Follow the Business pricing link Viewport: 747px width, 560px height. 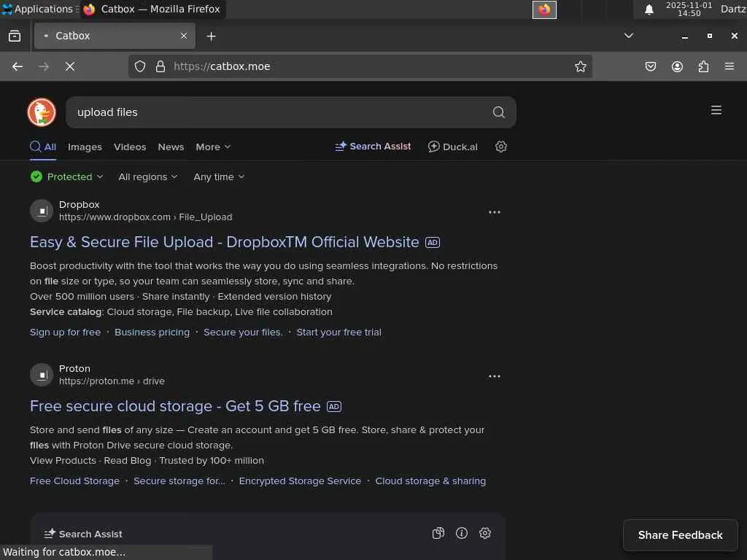(152, 332)
